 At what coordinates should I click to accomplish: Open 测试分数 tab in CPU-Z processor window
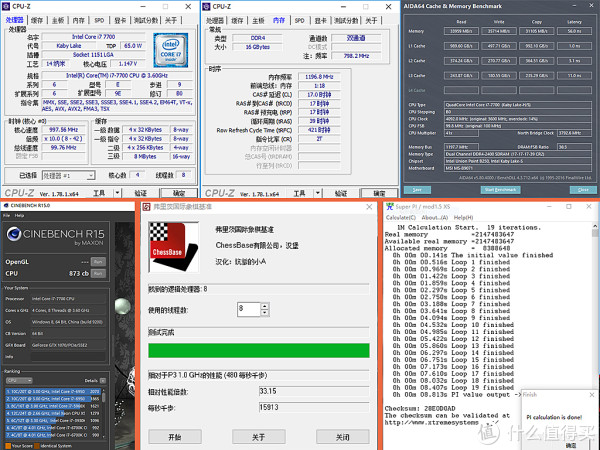pyautogui.click(x=146, y=20)
